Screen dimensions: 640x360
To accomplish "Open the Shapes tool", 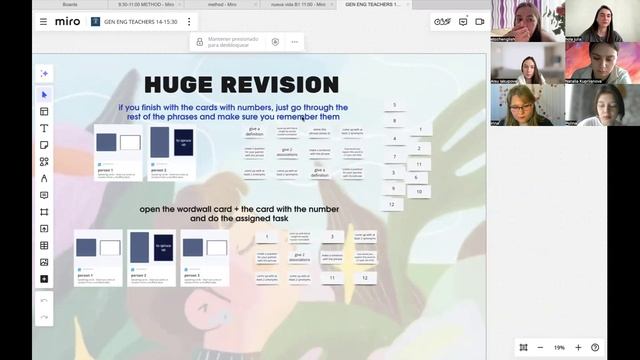I will pyautogui.click(x=44, y=162).
